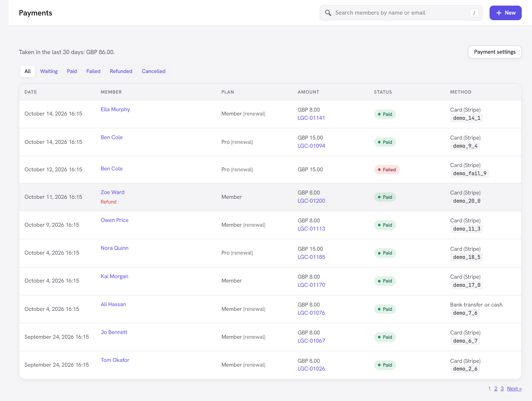This screenshot has height=401, width=532.
Task: Click the Paid badge in Tom Okafor's row
Action: [x=385, y=365]
